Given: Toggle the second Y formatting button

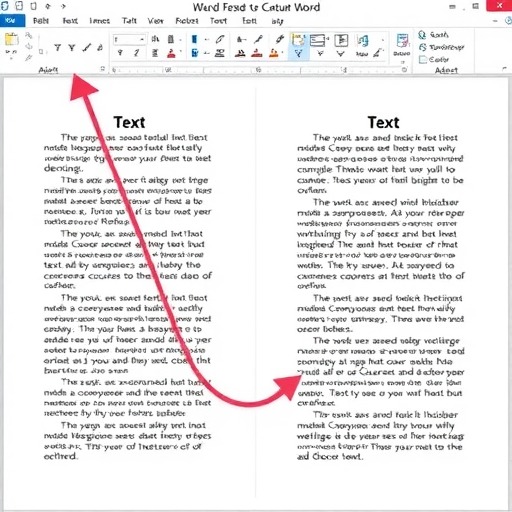Looking at the screenshot, I should pyautogui.click(x=72, y=48).
